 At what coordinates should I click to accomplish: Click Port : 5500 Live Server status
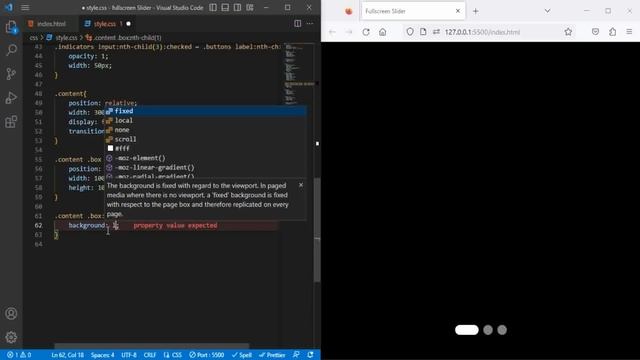click(x=207, y=355)
